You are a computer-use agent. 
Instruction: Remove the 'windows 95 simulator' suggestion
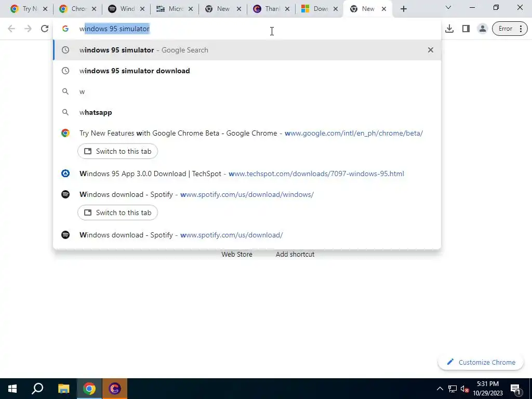pyautogui.click(x=430, y=50)
